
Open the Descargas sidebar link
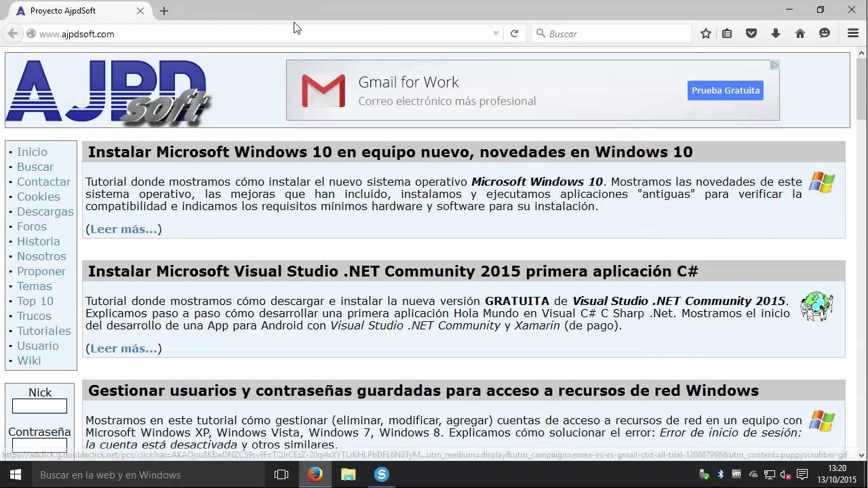click(x=45, y=211)
